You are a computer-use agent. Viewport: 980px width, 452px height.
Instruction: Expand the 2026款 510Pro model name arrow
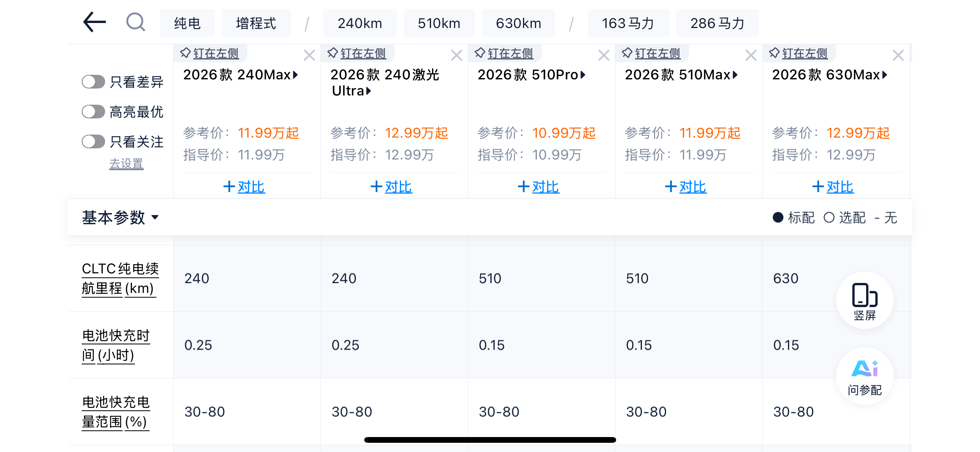[x=583, y=74]
